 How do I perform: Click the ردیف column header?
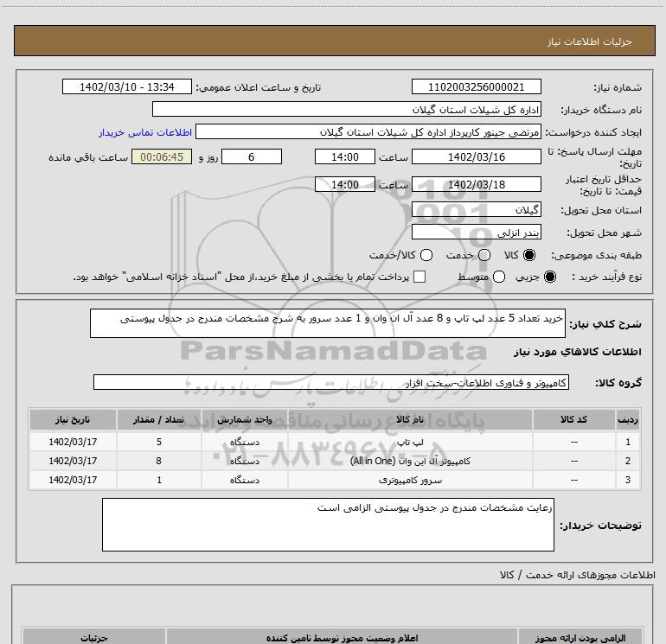pyautogui.click(x=628, y=419)
